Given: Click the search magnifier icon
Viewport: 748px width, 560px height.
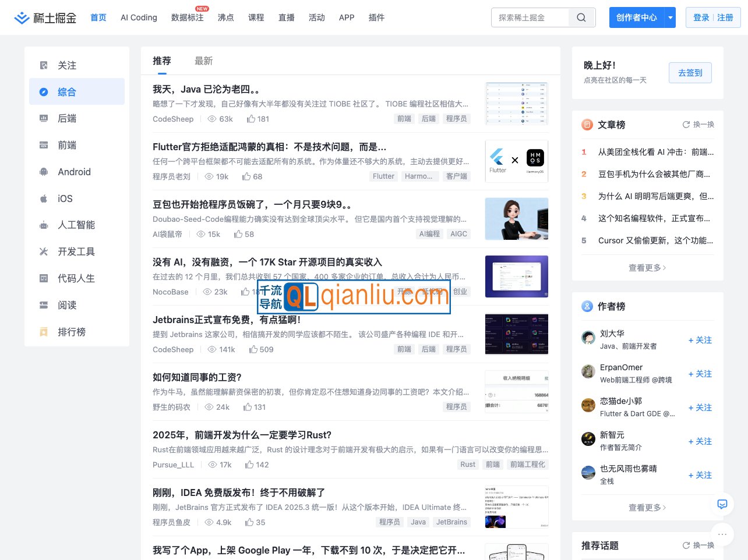Looking at the screenshot, I should 581,17.
